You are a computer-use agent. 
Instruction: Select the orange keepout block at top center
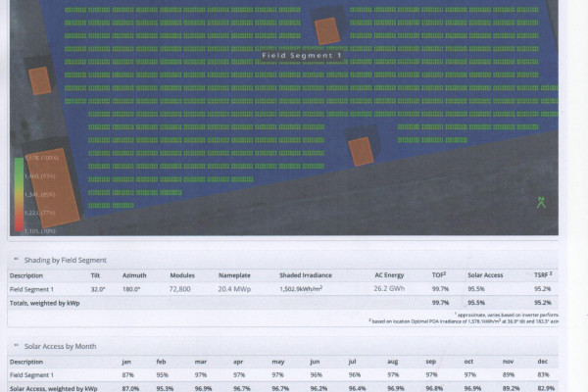point(326,30)
